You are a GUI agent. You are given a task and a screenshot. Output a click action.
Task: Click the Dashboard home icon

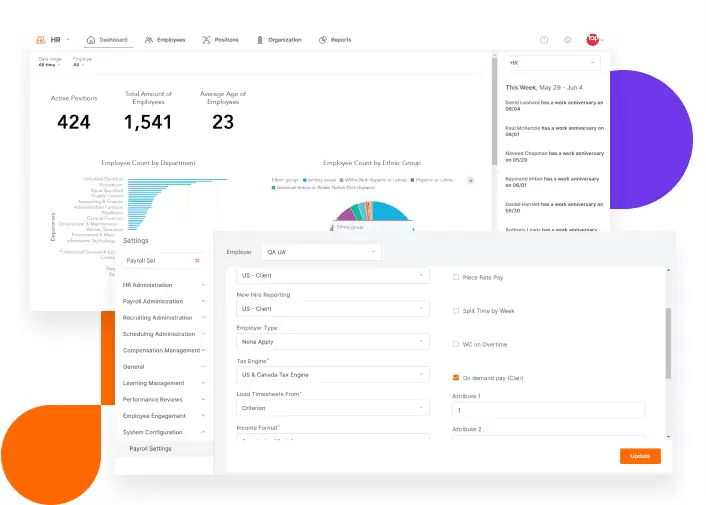pyautogui.click(x=91, y=40)
